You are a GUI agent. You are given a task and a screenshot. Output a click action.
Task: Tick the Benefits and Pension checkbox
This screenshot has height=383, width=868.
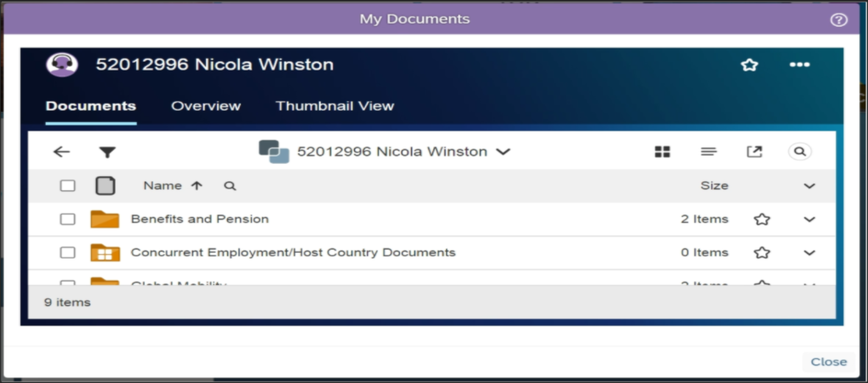[67, 219]
